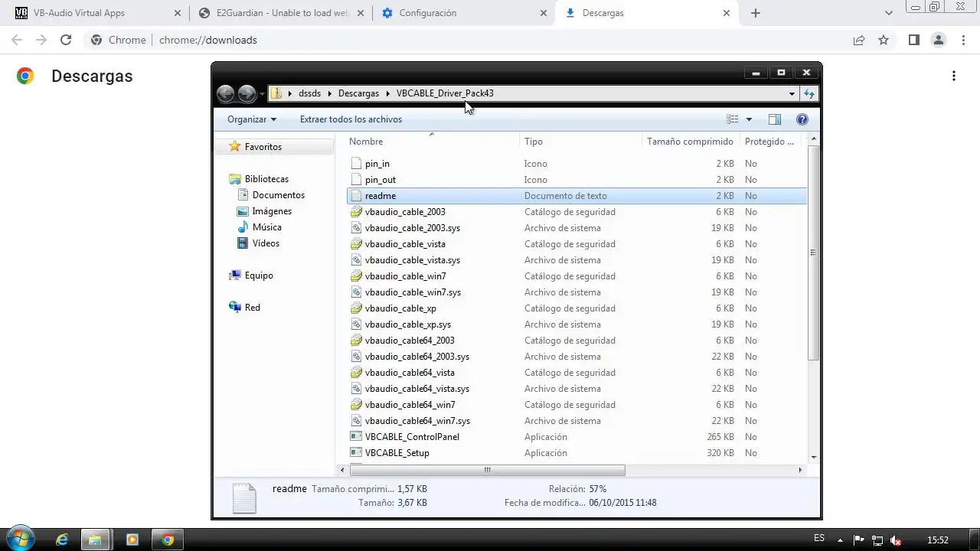
Task: Click the Explorer back navigation arrow
Action: click(x=225, y=93)
